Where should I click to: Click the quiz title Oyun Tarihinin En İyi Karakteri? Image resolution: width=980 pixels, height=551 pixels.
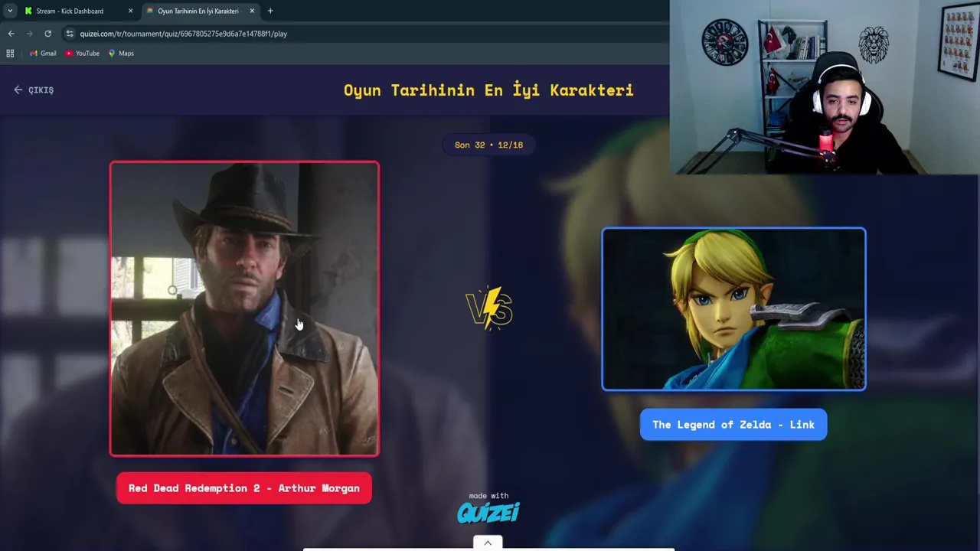(x=488, y=90)
